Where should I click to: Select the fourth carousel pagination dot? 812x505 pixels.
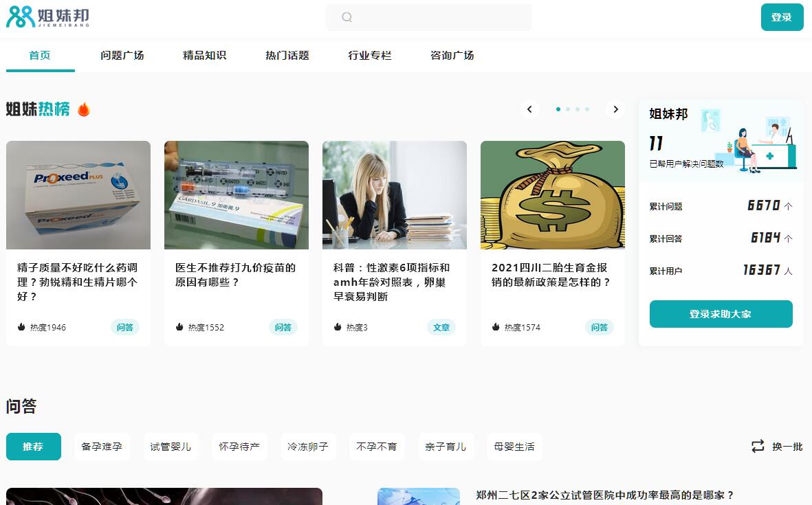[x=587, y=109]
